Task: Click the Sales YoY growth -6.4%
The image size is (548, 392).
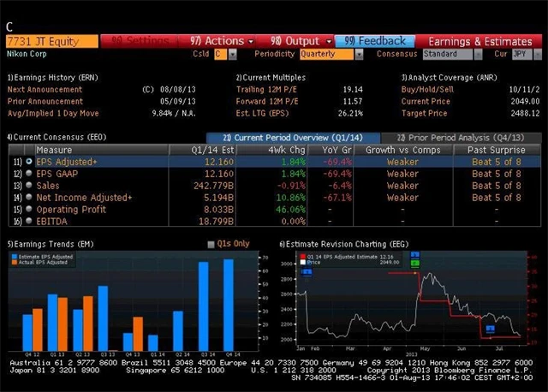Action: (340, 186)
